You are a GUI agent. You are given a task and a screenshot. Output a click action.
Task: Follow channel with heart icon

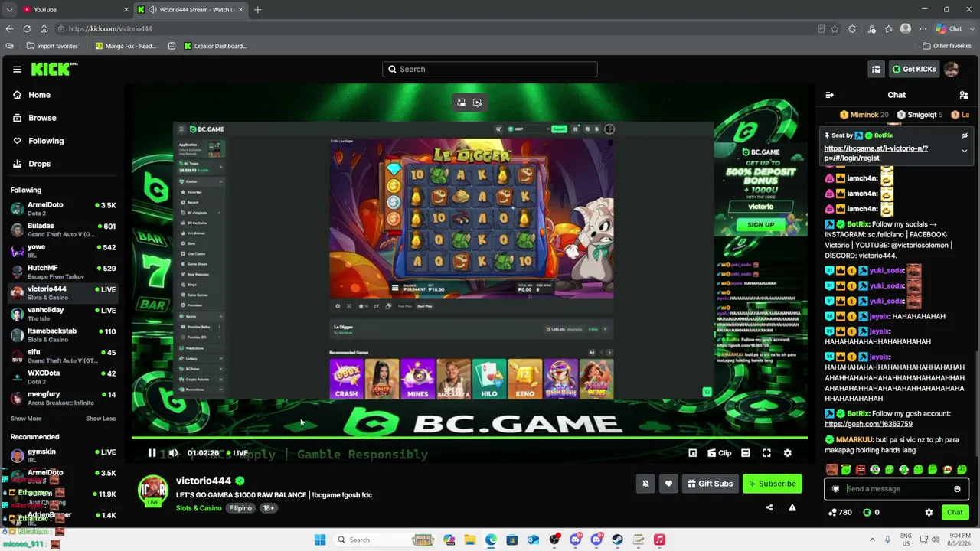point(668,484)
